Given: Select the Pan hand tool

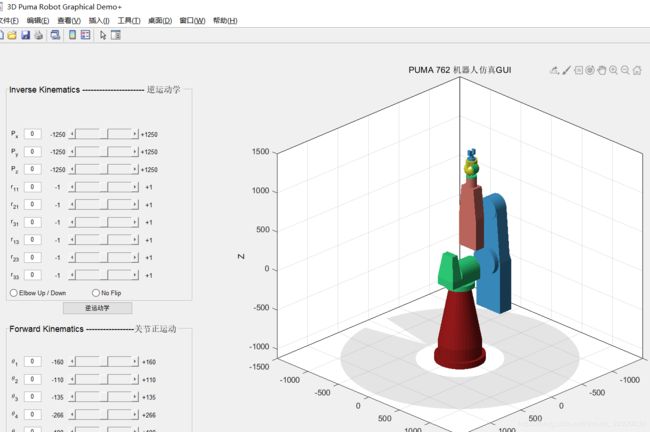Looking at the screenshot, I should pos(601,70).
